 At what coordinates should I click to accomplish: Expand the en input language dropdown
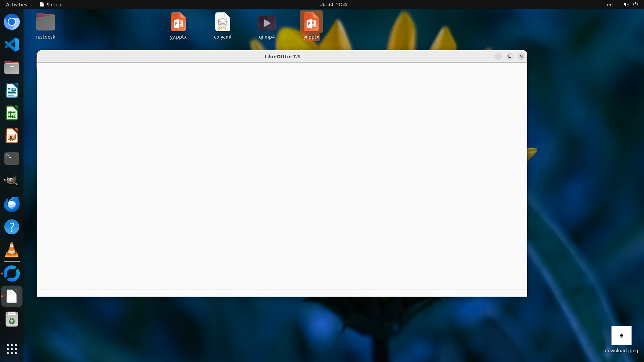609,4
